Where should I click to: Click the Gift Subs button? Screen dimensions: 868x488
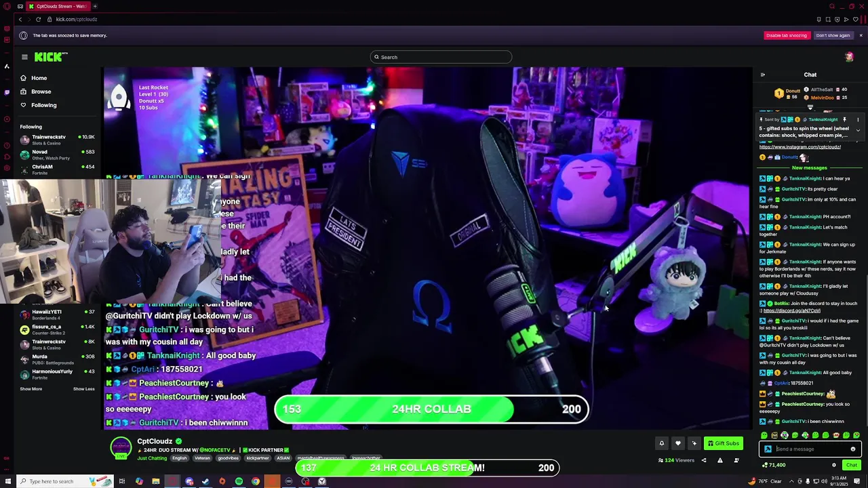click(724, 443)
